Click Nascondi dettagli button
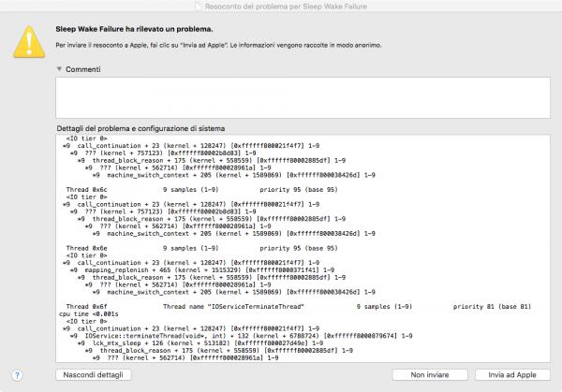Screen dimensions: 562x392 pyautogui.click(x=93, y=375)
